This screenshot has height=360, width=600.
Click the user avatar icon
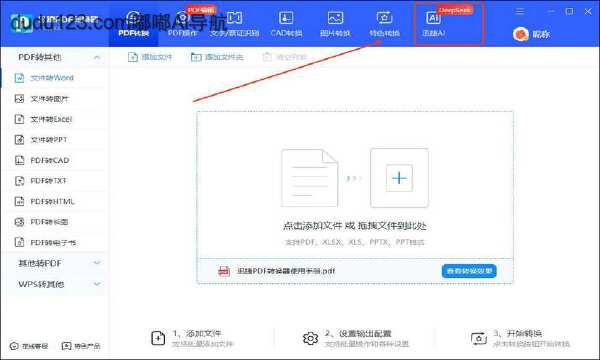point(520,34)
